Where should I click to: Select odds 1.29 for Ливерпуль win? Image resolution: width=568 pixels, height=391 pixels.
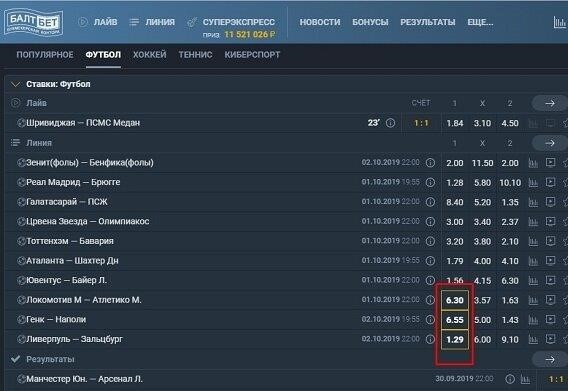455,339
